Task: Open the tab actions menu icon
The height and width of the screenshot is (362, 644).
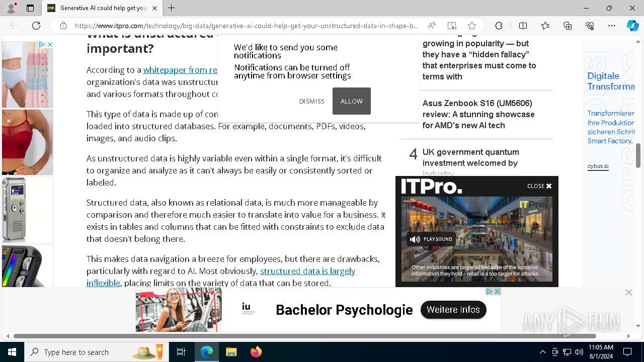Action: [30, 8]
